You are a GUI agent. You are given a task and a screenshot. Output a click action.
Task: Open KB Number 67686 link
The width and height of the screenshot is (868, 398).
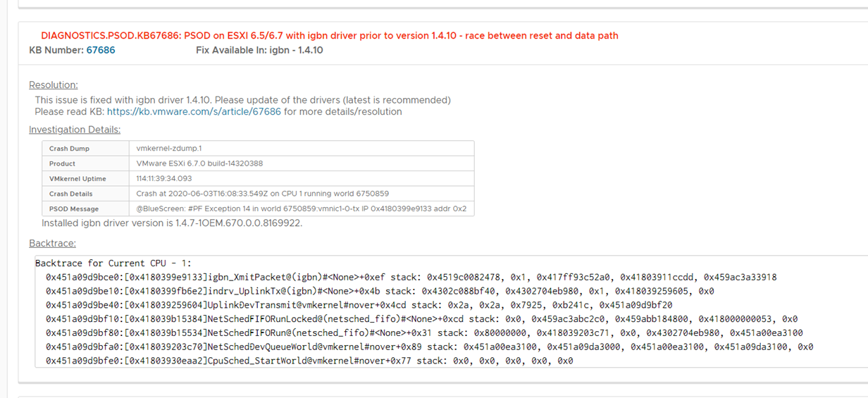coord(101,50)
